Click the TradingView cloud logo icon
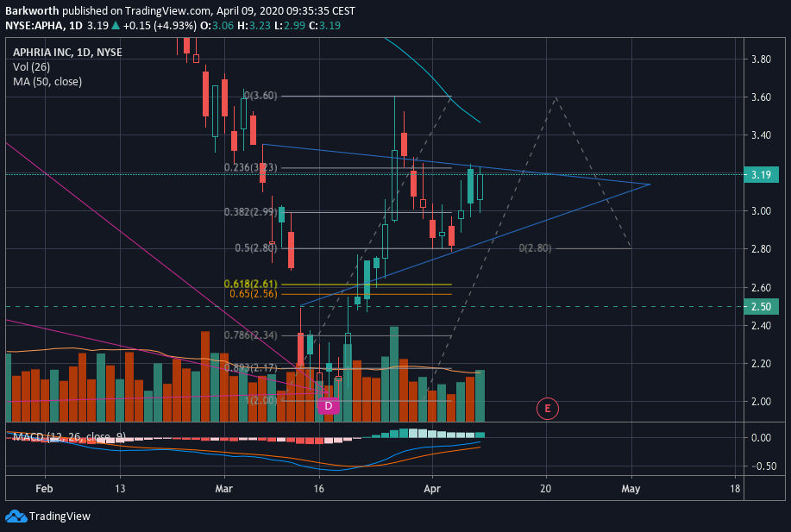The width and height of the screenshot is (791, 532). point(16,516)
